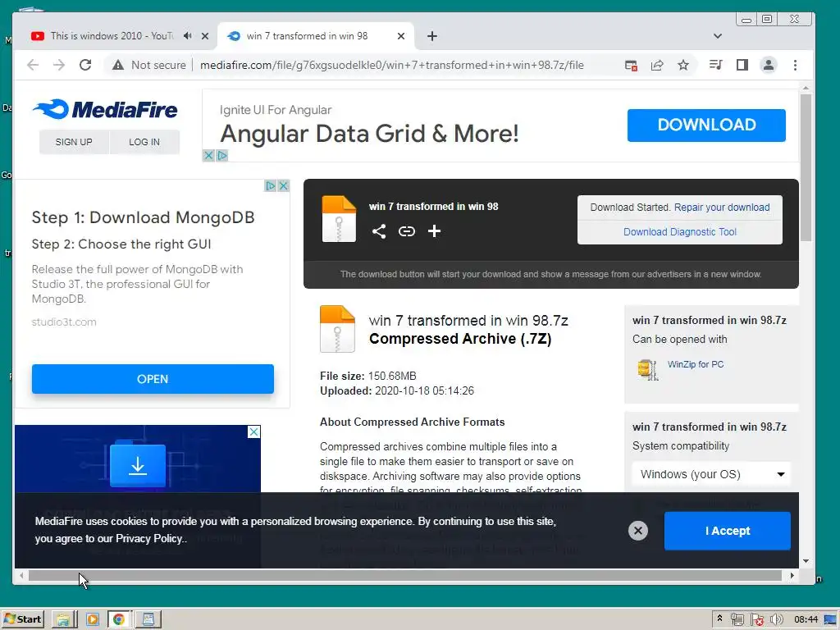Click the scroll-down arrow of the page scrollbar
Image resolution: width=840 pixels, height=630 pixels.
tap(806, 561)
